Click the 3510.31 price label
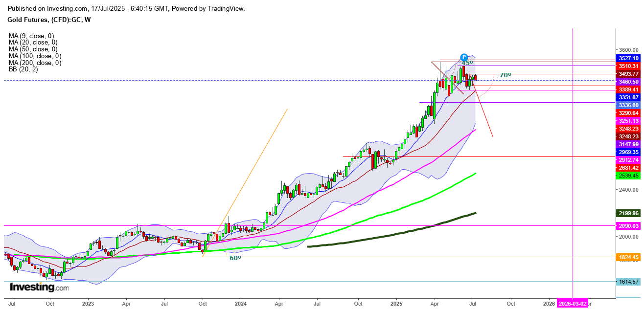Screen dimensions: 644x310 [628, 66]
